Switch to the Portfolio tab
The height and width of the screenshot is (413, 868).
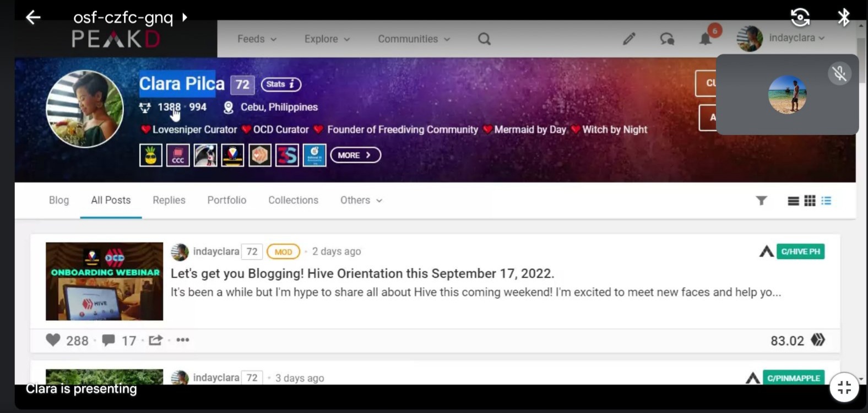pyautogui.click(x=227, y=200)
